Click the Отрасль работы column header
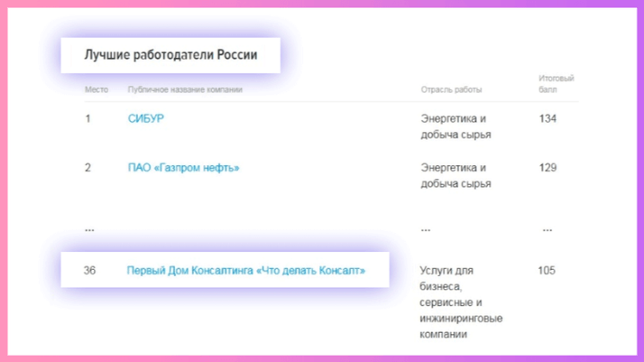644x362 pixels. (x=451, y=89)
